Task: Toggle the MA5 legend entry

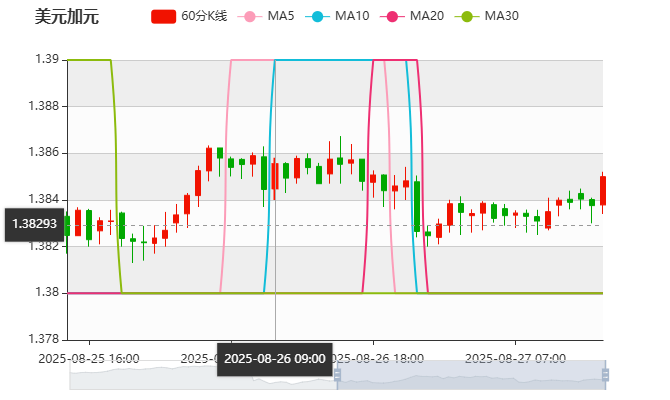Action: (x=266, y=16)
